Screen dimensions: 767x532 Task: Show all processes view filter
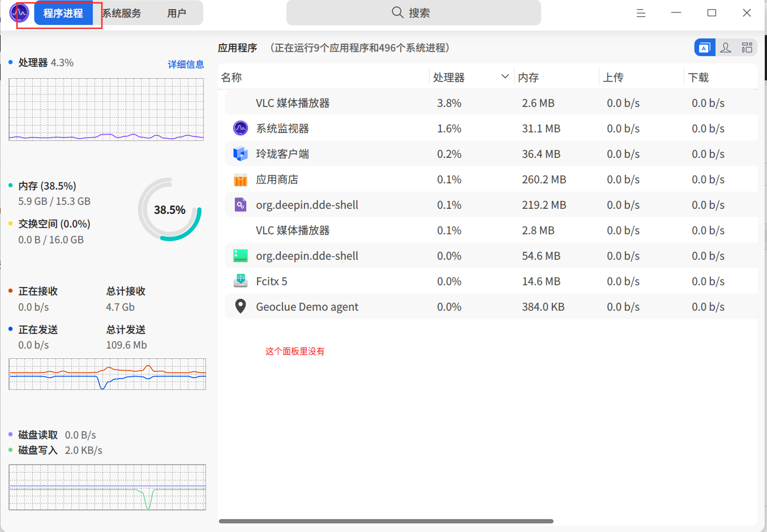747,48
